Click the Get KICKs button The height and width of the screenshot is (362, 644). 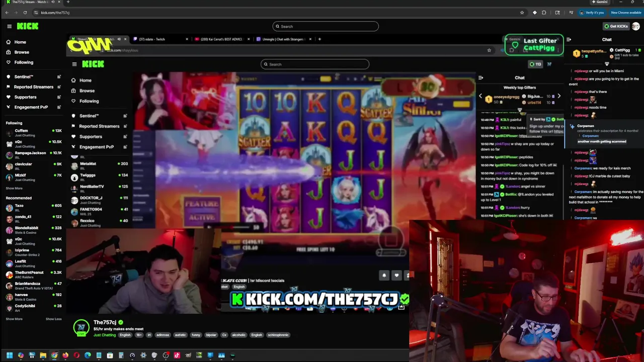pos(616,26)
